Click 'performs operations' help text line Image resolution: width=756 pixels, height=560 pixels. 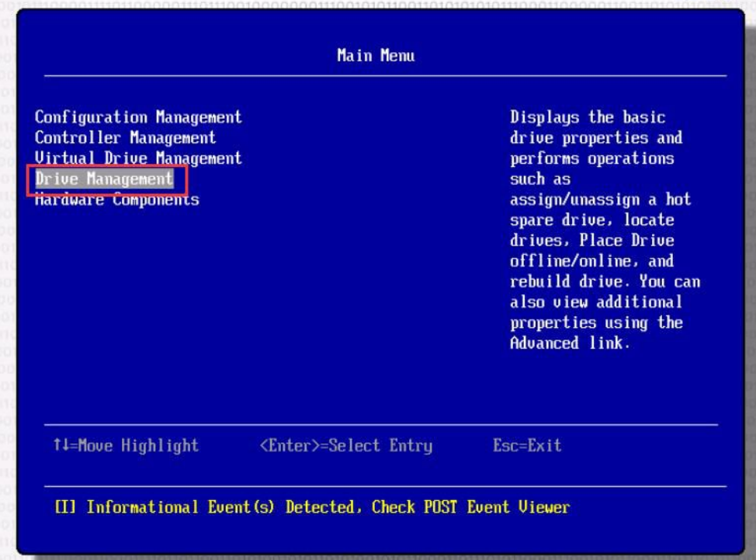click(x=591, y=158)
